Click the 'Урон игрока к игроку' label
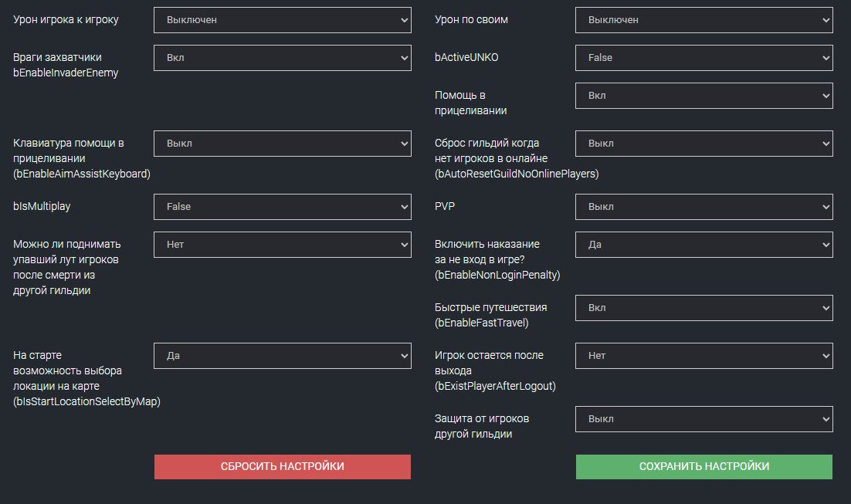The height and width of the screenshot is (504, 851). 66,19
